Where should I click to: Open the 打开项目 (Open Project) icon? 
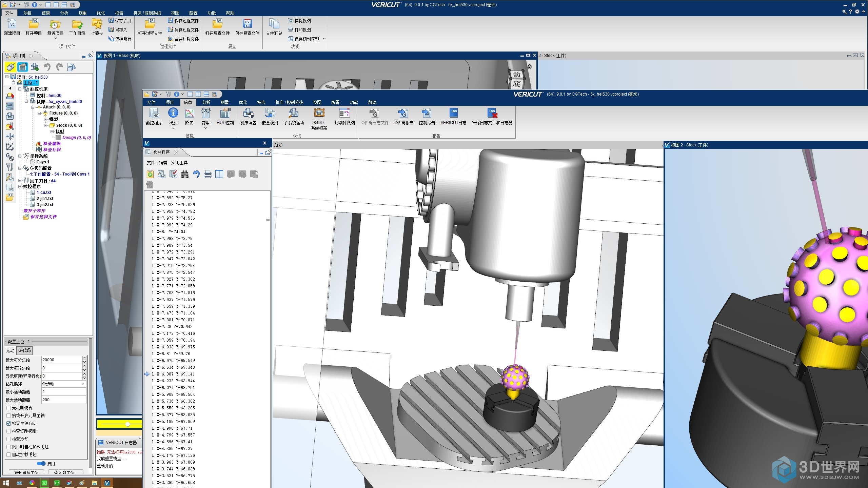pos(34,27)
